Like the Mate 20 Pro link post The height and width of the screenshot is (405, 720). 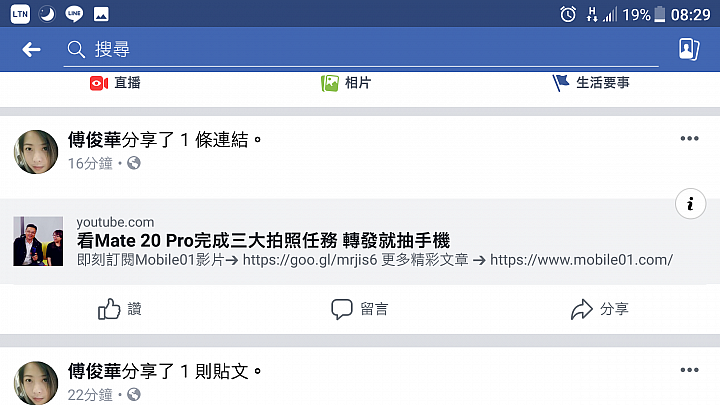pos(120,309)
